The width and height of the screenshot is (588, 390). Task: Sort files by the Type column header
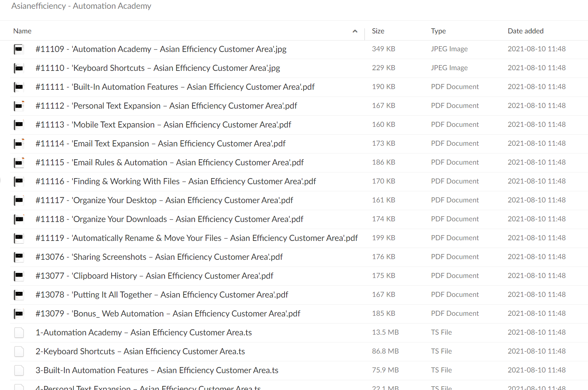(438, 31)
